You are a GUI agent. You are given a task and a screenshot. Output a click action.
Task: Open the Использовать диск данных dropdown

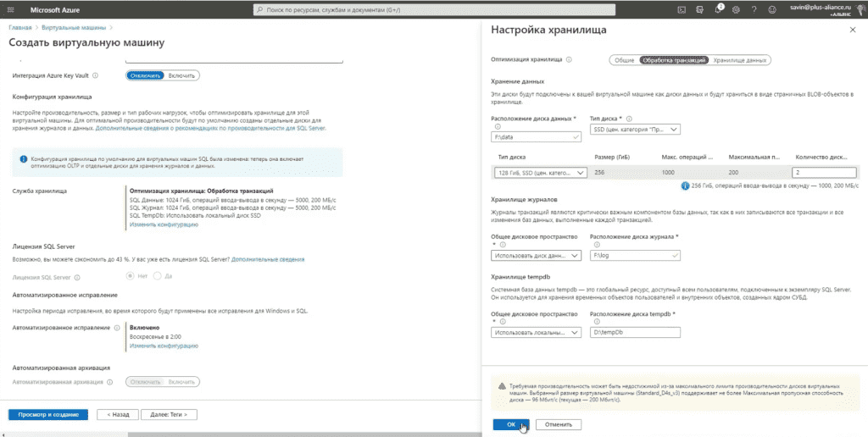click(x=536, y=256)
